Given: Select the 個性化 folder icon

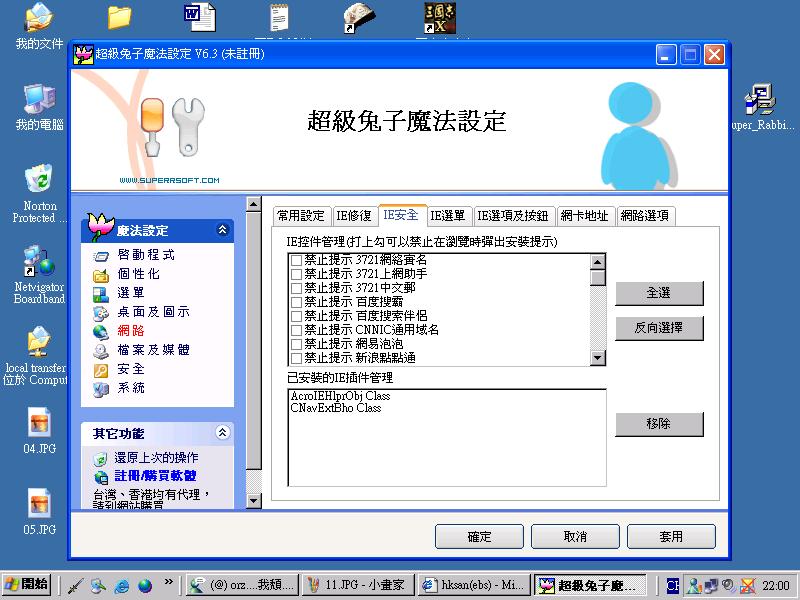Looking at the screenshot, I should click(x=101, y=276).
